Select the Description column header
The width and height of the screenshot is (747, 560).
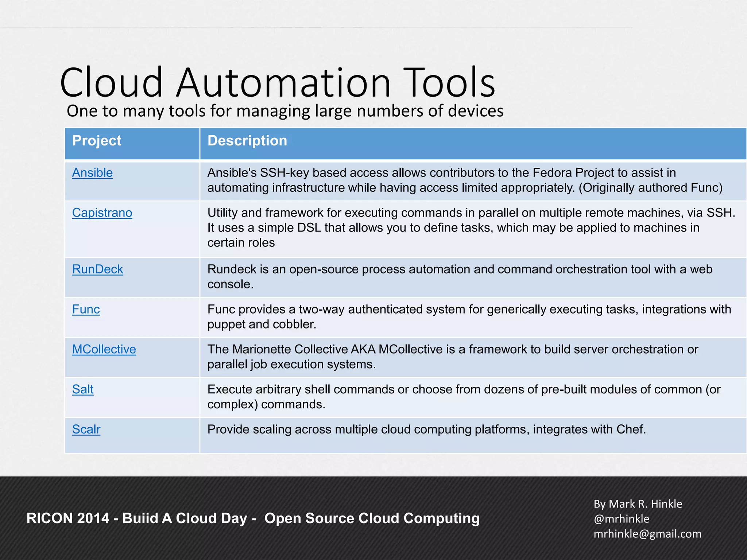(x=247, y=141)
